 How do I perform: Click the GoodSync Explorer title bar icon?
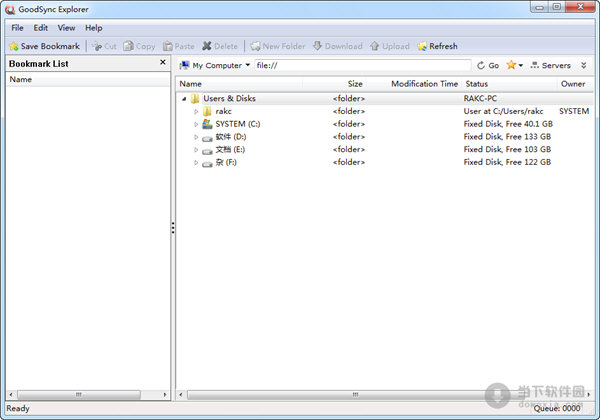[10, 10]
